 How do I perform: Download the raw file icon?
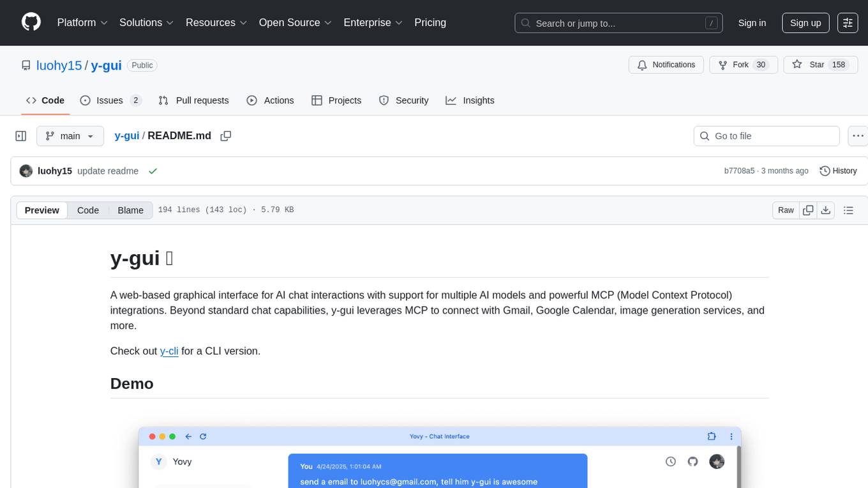click(826, 210)
